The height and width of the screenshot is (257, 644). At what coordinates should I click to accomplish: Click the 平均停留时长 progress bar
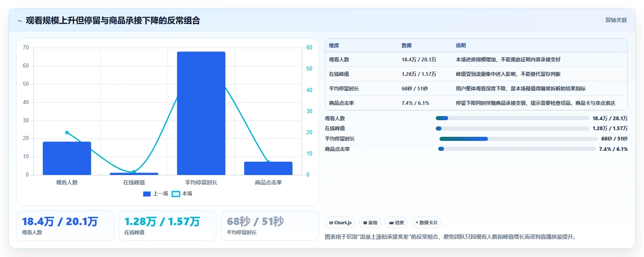coord(518,139)
